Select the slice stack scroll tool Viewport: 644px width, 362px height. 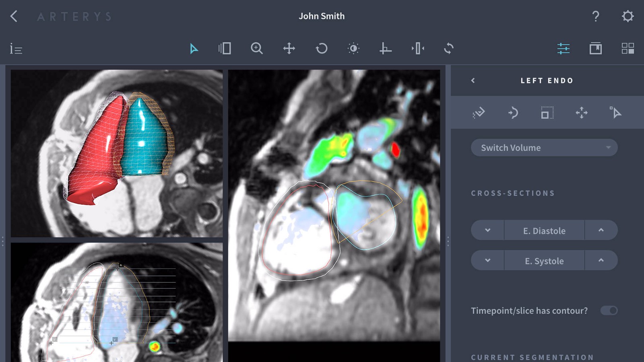tap(225, 49)
